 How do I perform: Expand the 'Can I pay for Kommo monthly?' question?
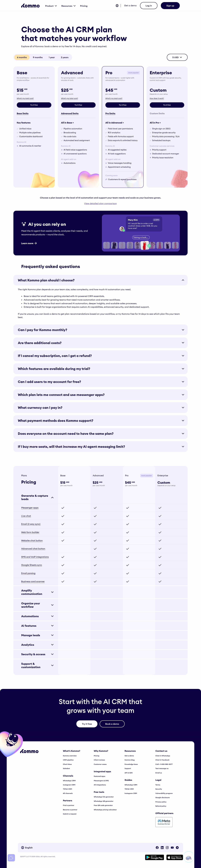100,330
